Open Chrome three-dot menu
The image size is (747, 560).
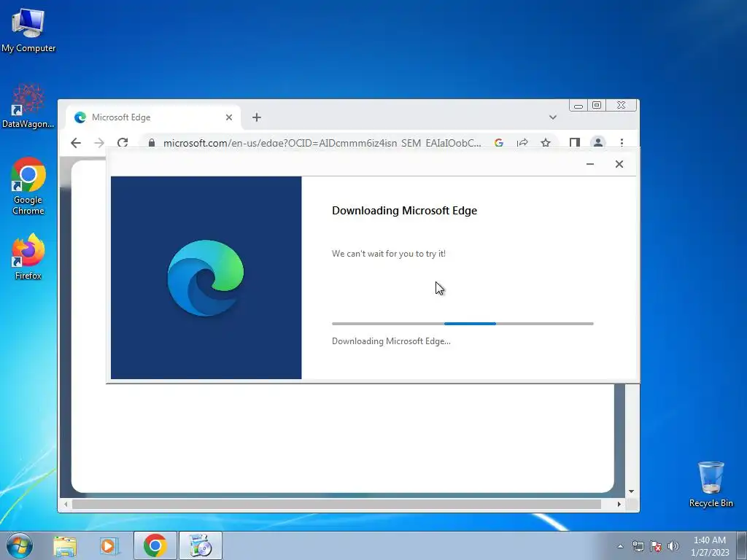pyautogui.click(x=622, y=143)
